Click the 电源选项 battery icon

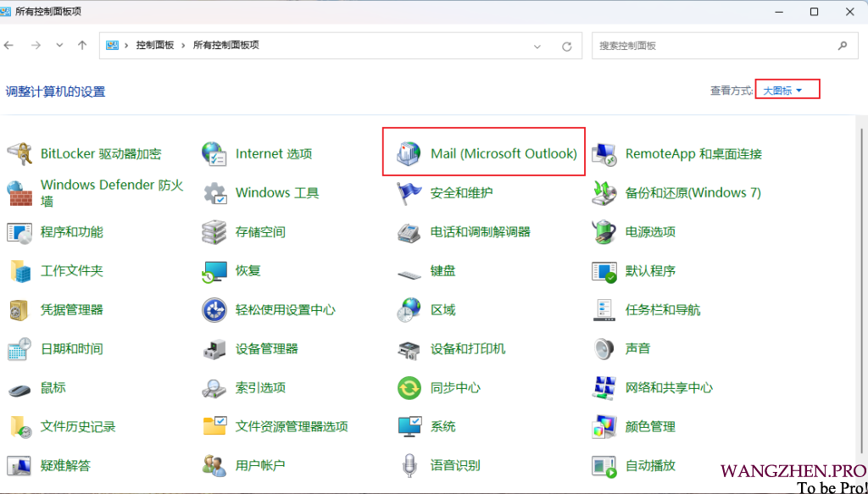(x=604, y=231)
